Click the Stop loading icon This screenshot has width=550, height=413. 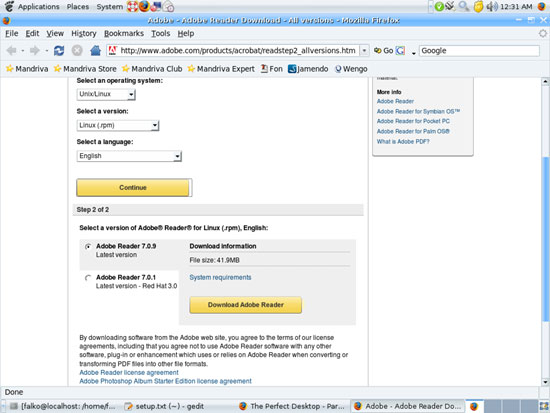pyautogui.click(x=77, y=51)
